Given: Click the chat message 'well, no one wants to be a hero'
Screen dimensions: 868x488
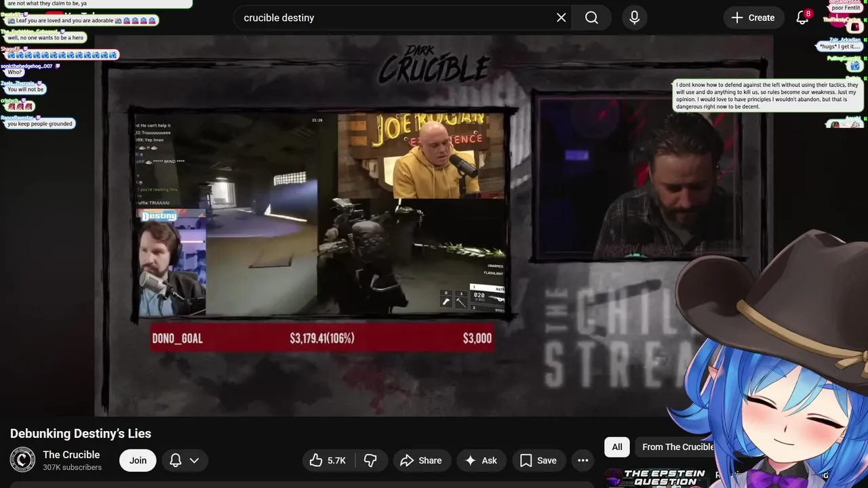Looking at the screenshot, I should coord(45,38).
